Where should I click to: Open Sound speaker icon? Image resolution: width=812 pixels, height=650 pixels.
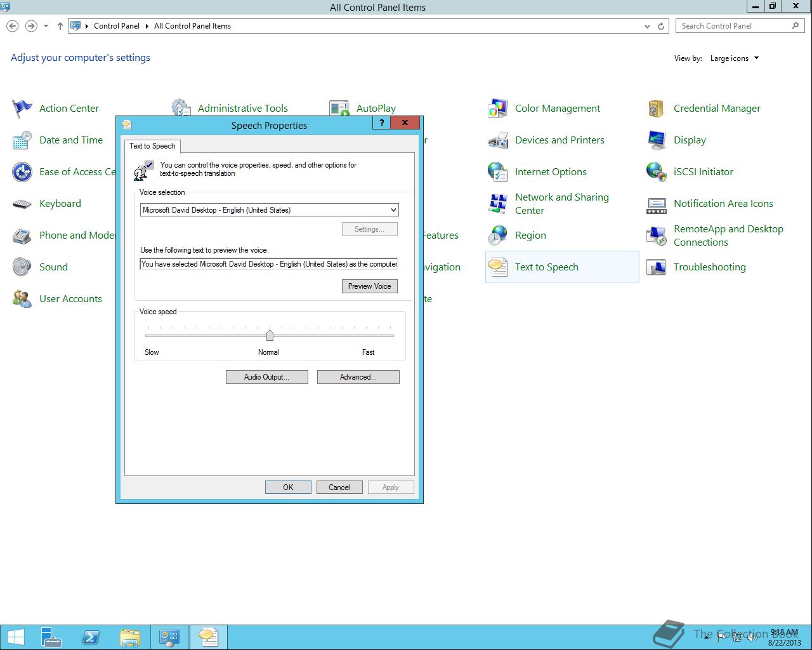coord(22,267)
